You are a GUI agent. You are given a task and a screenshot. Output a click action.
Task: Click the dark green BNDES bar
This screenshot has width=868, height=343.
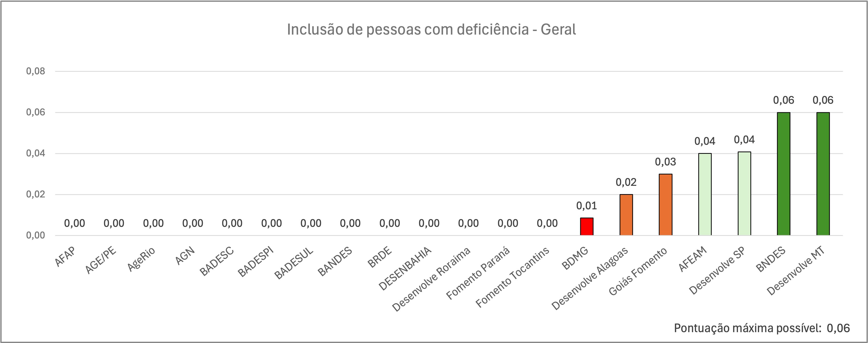click(x=783, y=173)
